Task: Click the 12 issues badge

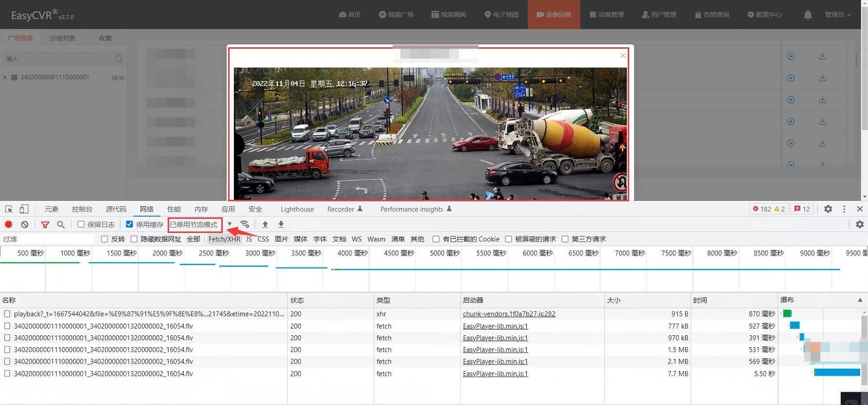Action: pos(802,209)
